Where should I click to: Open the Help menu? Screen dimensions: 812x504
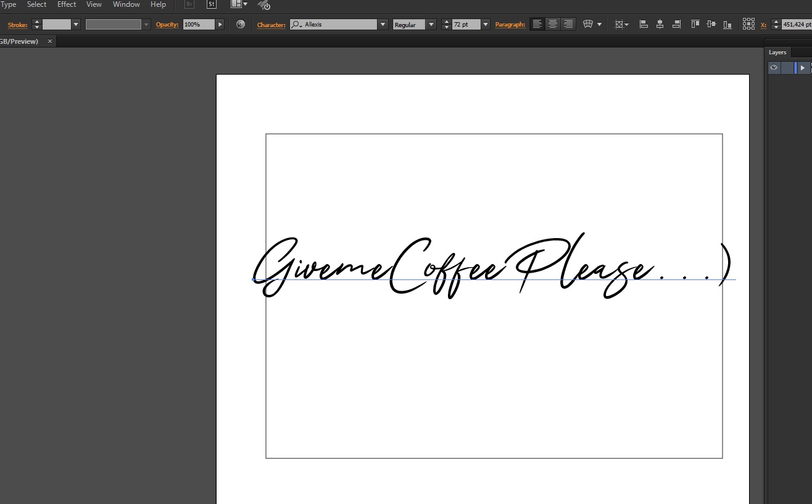tap(158, 4)
